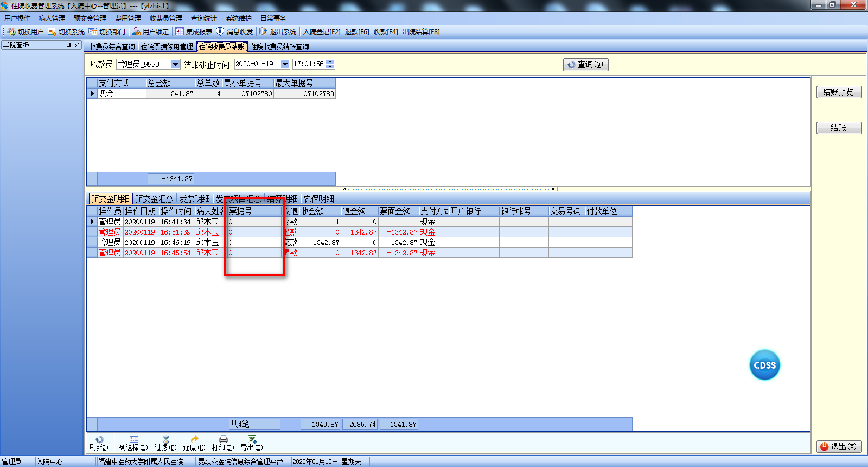868x467 pixels.
Task: Open the 预交金管理 menu
Action: point(90,18)
